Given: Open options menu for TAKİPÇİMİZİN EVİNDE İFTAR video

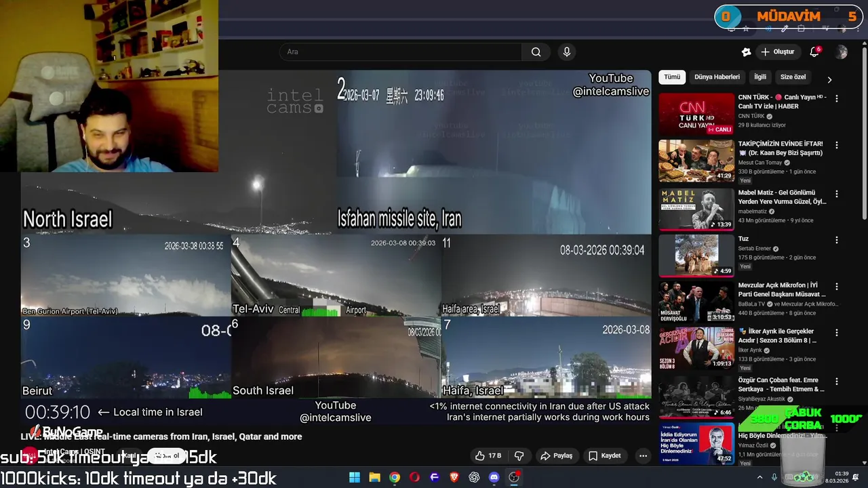Looking at the screenshot, I should (836, 145).
